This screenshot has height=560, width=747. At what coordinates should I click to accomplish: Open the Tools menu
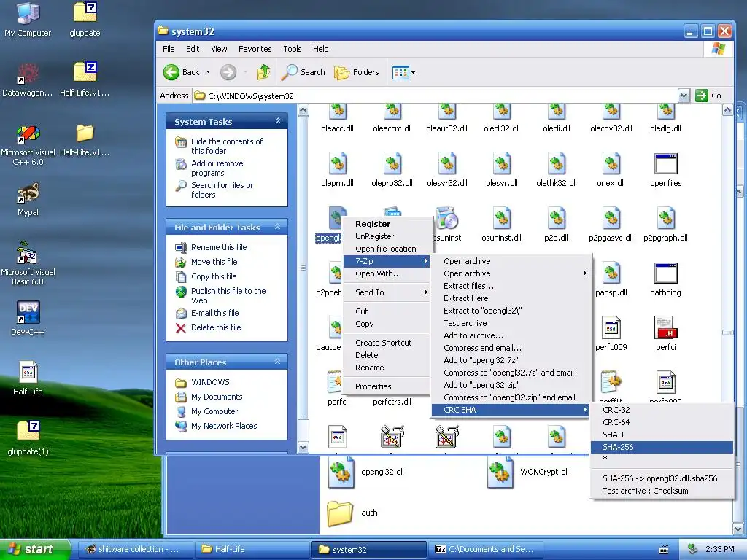click(292, 49)
